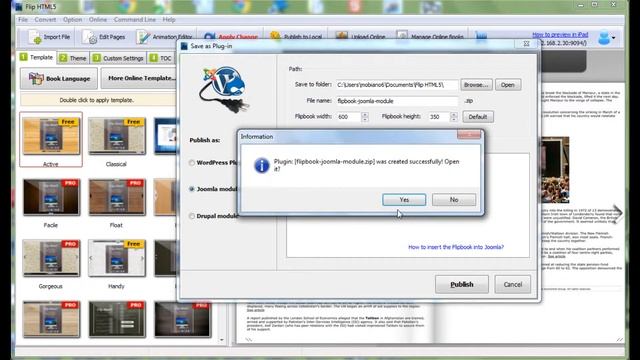This screenshot has height=360, width=640.
Task: Click the next page arrow in preview
Action: [x=618, y=212]
